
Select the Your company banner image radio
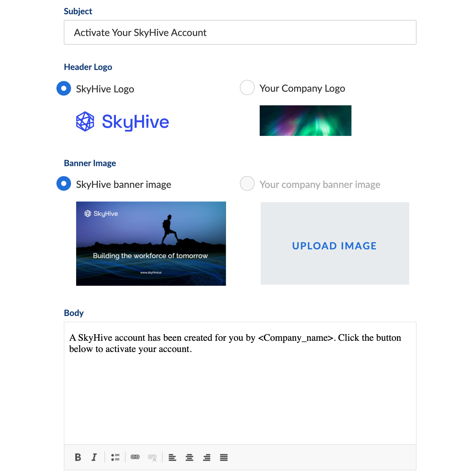pyautogui.click(x=247, y=183)
